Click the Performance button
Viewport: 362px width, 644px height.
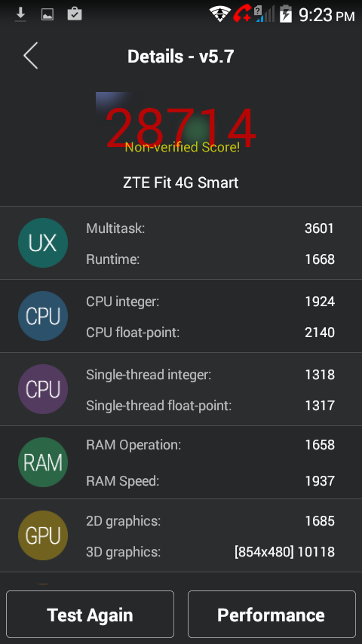click(271, 614)
